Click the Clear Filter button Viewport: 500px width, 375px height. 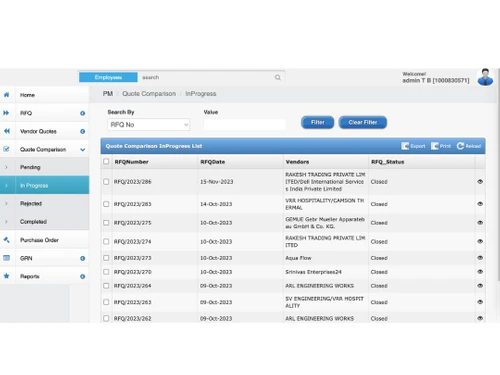point(363,122)
